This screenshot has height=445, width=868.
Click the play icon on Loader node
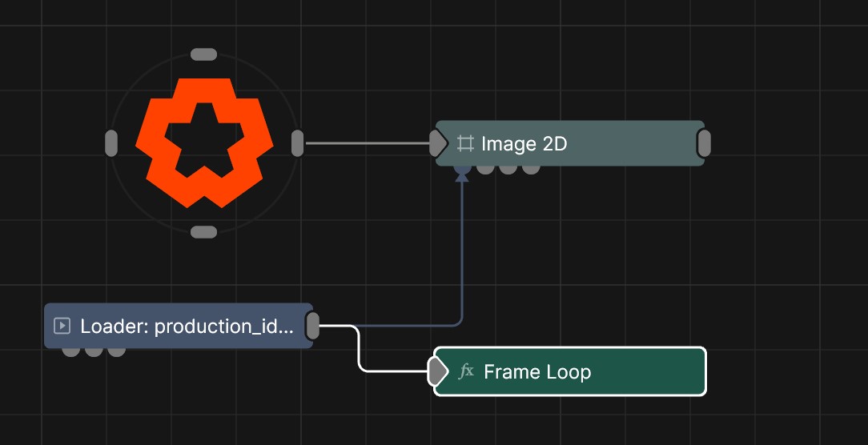62,326
